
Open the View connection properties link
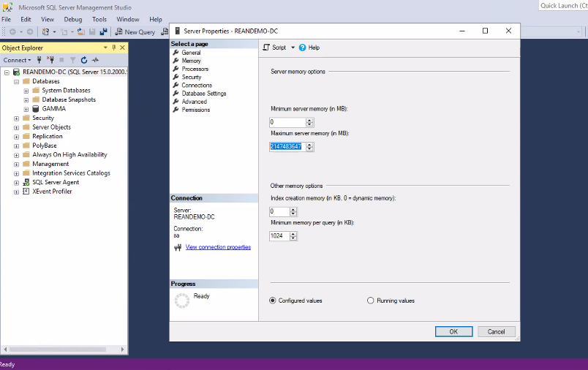[218, 247]
